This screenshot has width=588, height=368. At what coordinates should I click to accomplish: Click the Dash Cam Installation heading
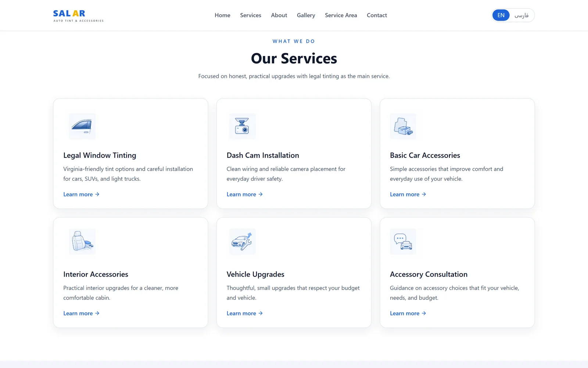pos(263,155)
